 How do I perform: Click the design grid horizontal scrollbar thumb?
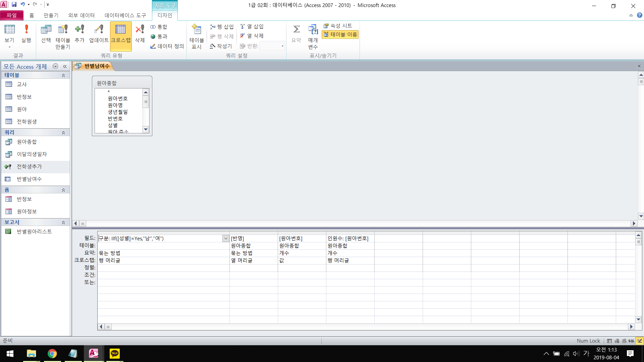tap(108, 327)
